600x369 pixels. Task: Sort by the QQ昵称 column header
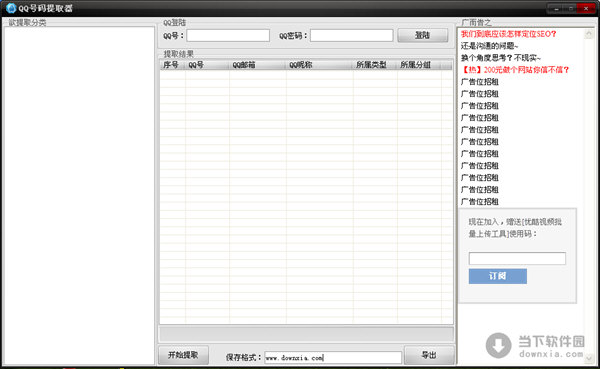click(320, 65)
